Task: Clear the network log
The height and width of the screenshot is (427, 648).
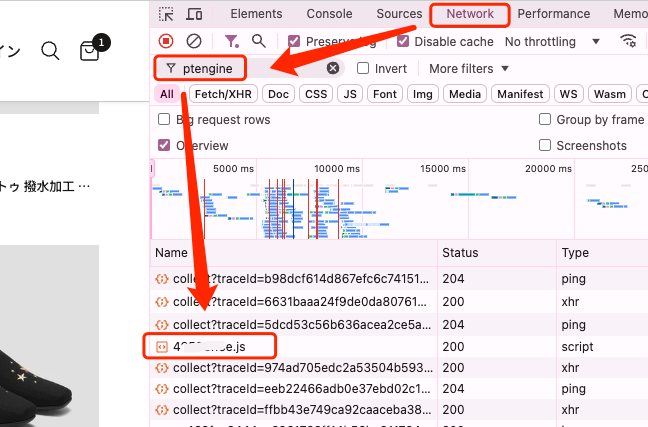Action: tap(194, 41)
